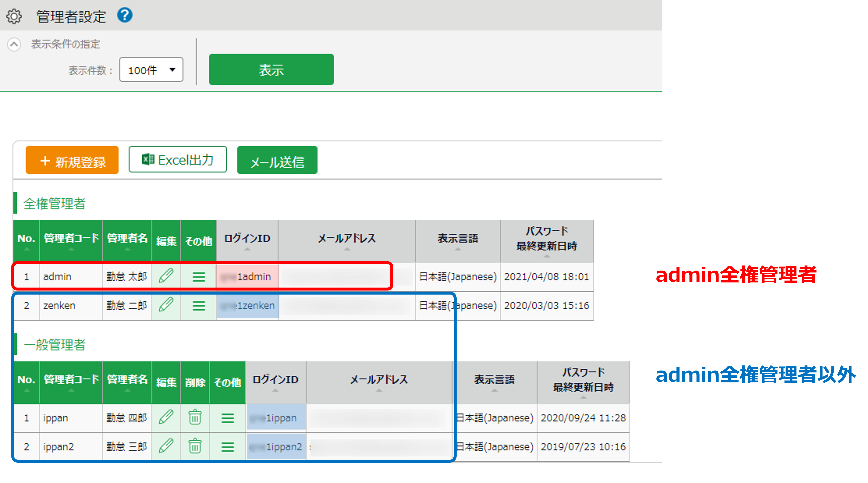Open other menu for admin row
Viewport: 868px width, 483px height.
click(199, 277)
